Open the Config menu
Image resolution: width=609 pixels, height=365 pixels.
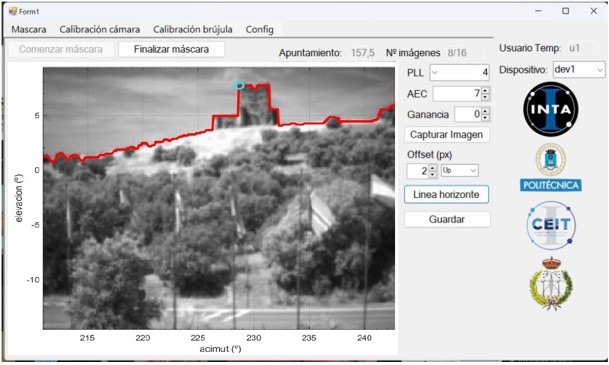coord(259,30)
